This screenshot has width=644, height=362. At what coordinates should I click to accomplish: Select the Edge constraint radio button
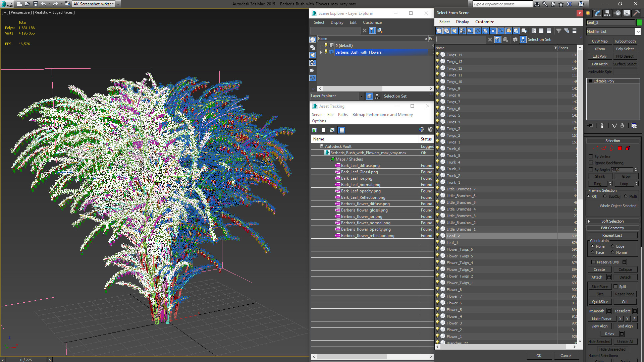[x=612, y=246]
